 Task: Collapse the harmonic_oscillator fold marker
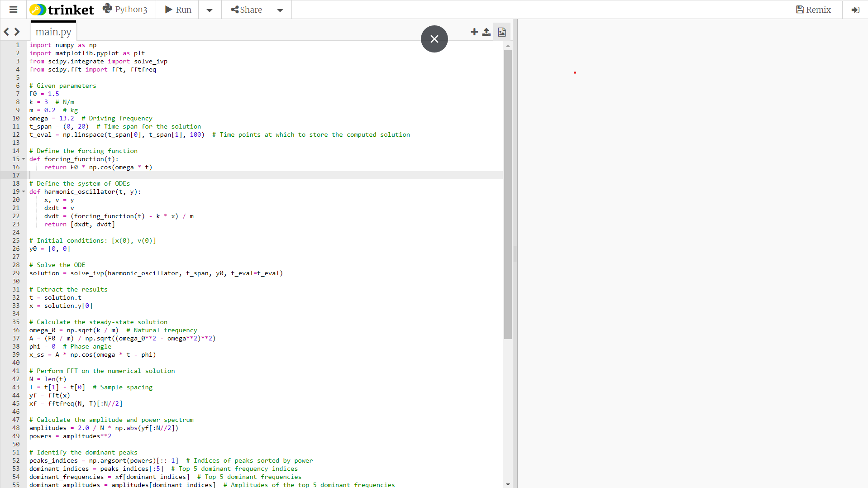click(x=24, y=191)
